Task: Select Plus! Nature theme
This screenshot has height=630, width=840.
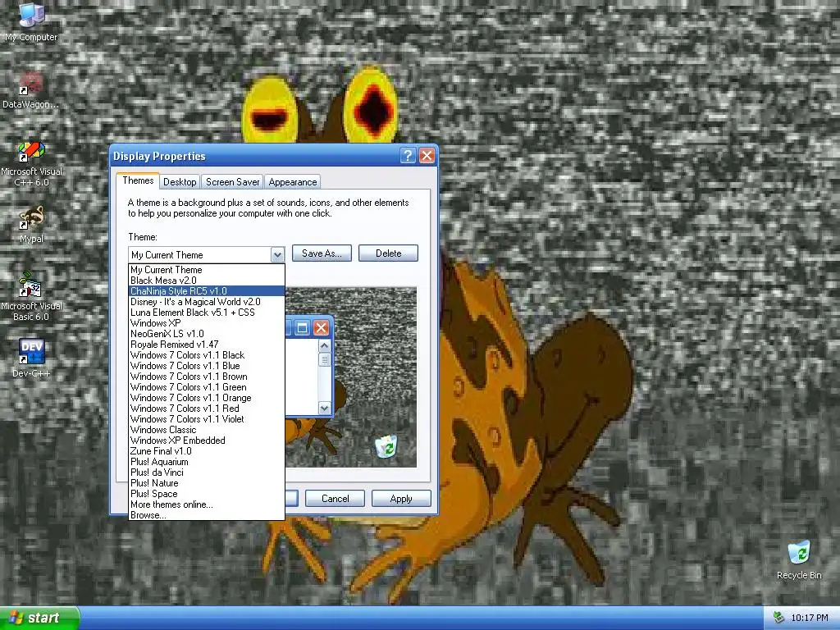Action: coord(206,484)
